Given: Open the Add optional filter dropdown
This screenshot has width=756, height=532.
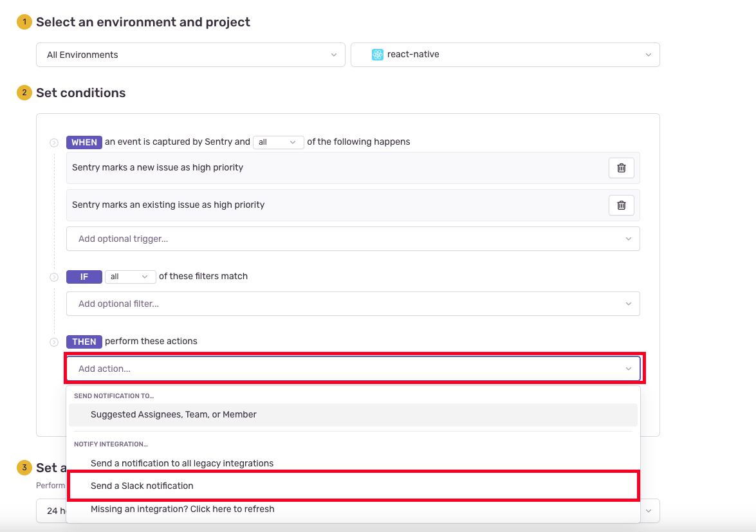Looking at the screenshot, I should tap(353, 304).
